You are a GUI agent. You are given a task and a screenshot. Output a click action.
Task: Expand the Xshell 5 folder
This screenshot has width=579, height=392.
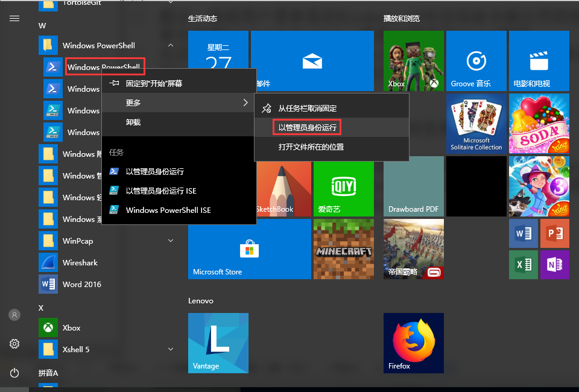tap(171, 350)
